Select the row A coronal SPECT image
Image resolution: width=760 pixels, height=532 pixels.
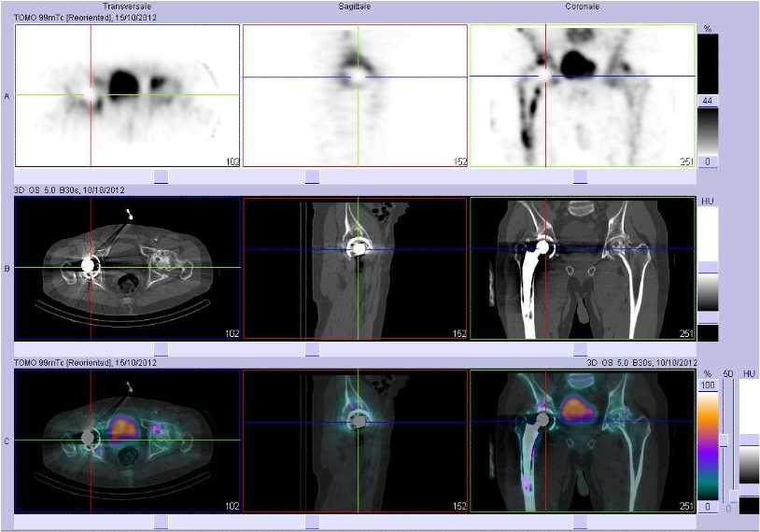583,95
